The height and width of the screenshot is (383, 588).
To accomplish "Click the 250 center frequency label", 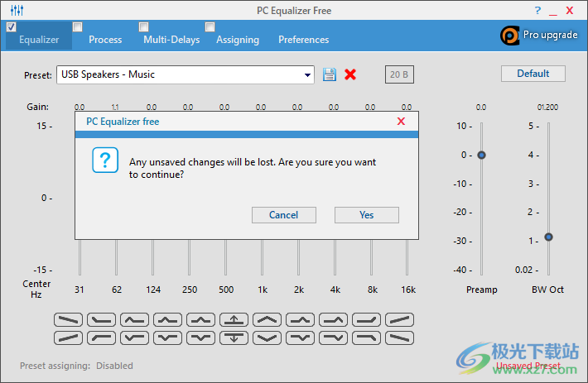I will [190, 290].
